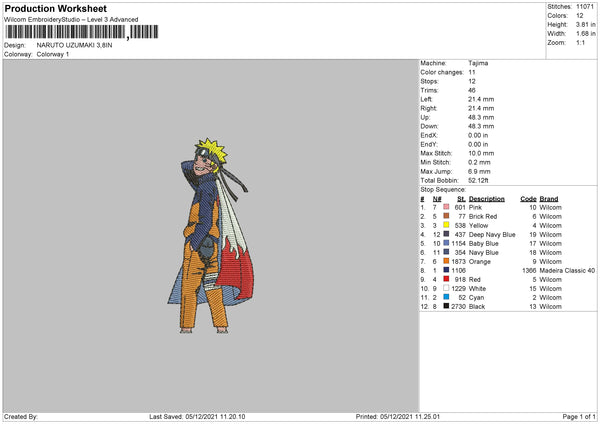This screenshot has width=600, height=424.
Task: Click the Deep Navy Blue color swatch
Action: tap(446, 234)
